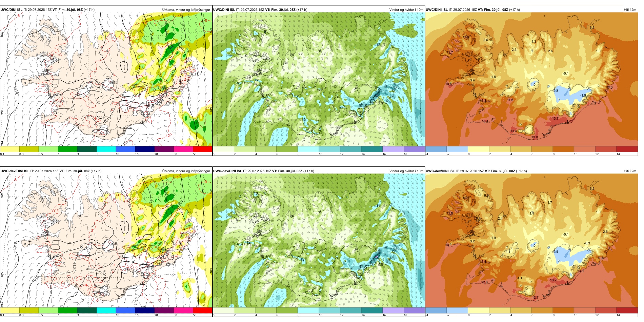Select the 13.1 temperature value on UWC-dev map

448,245
